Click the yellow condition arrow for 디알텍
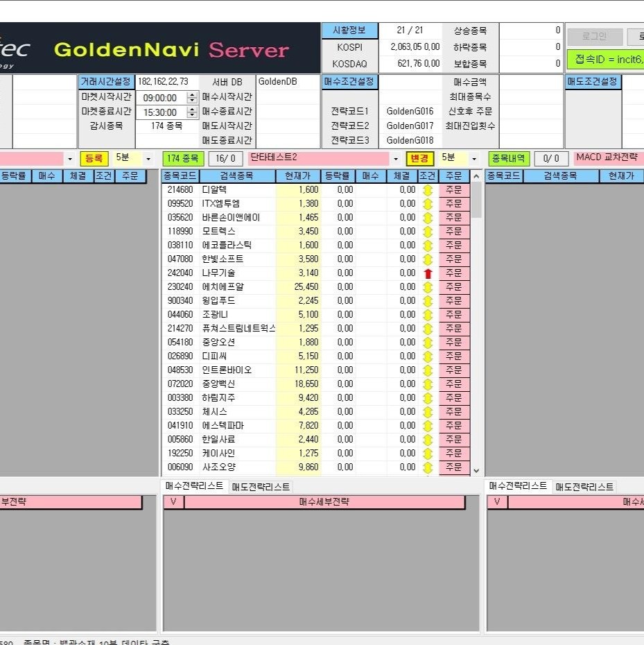Viewport: 644px width, 645px height. tap(428, 190)
